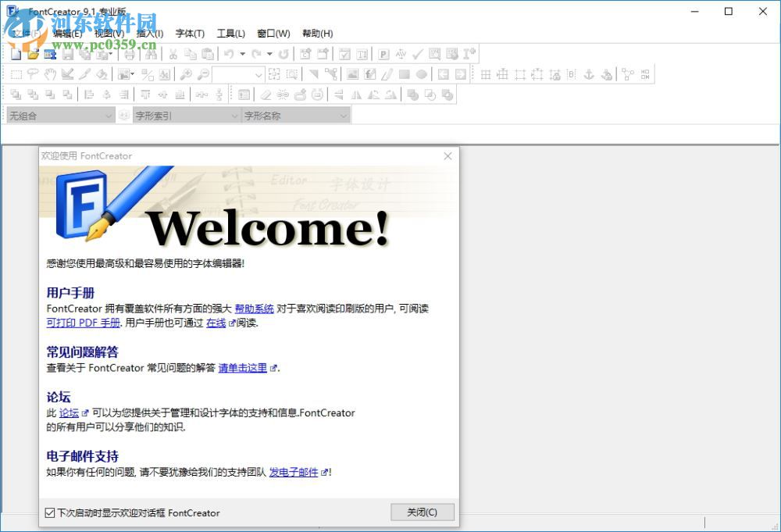Image resolution: width=781 pixels, height=532 pixels.
Task: Create a new font project
Action: pos(16,54)
